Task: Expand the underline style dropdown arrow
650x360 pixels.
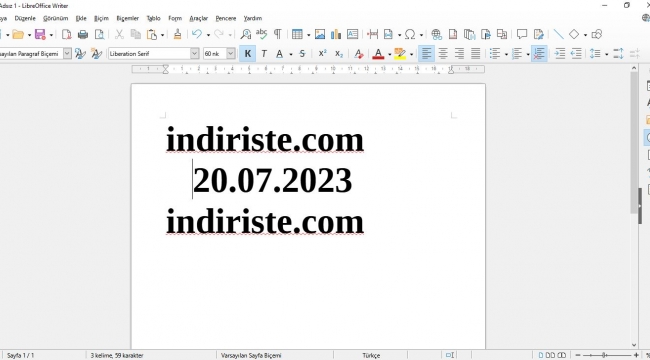Action: pos(291,54)
